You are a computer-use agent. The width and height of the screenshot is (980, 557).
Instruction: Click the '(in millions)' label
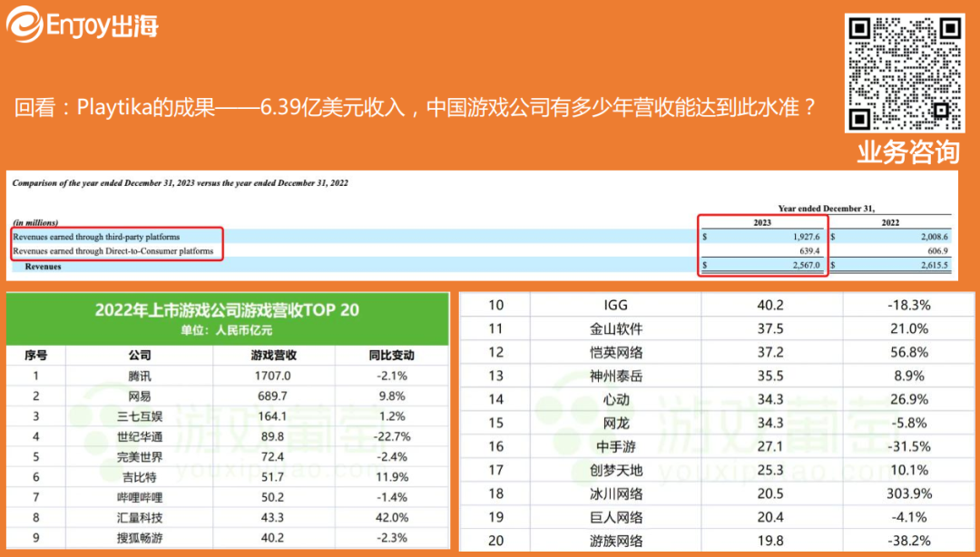(x=35, y=222)
